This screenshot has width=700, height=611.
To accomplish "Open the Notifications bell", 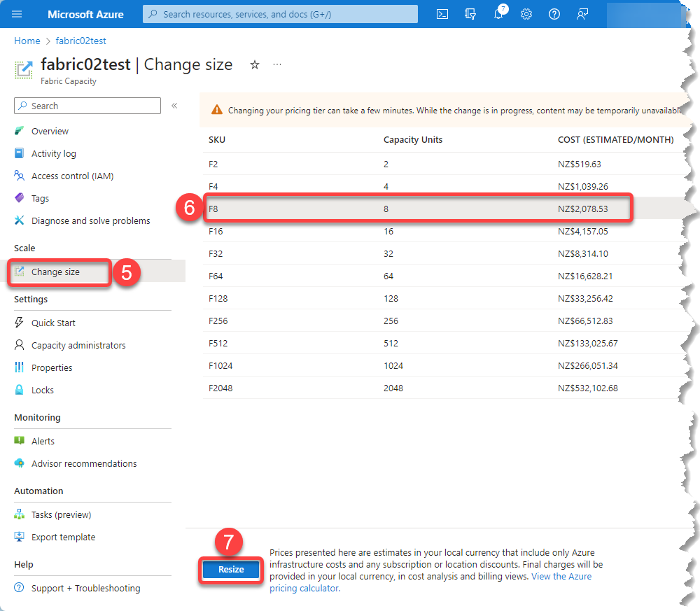I will [498, 14].
